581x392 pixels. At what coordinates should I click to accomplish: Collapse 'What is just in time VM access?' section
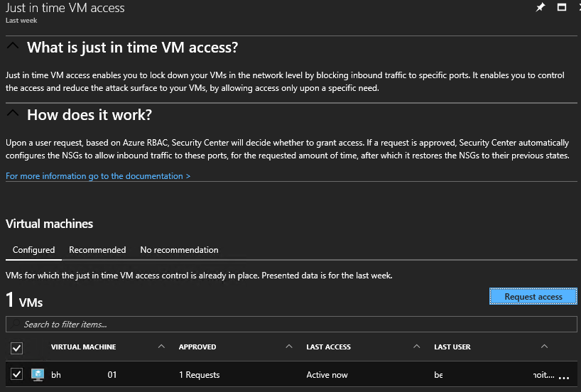pyautogui.click(x=12, y=47)
